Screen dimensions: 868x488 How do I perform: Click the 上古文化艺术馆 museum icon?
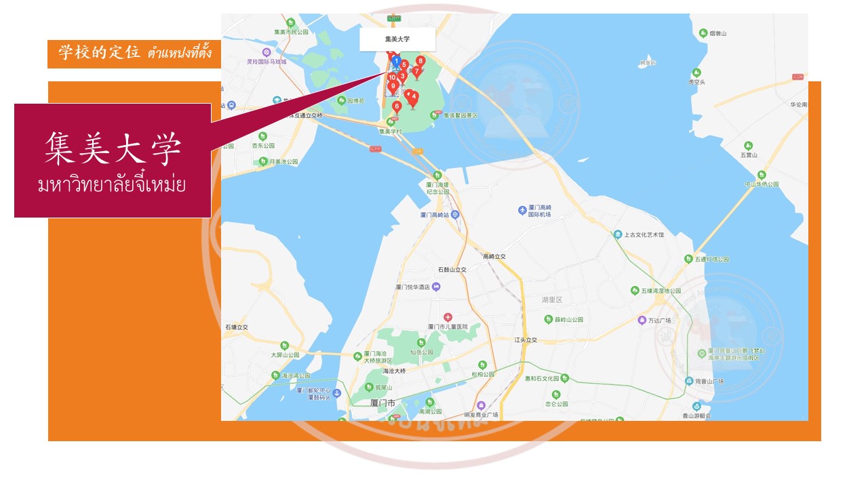618,235
